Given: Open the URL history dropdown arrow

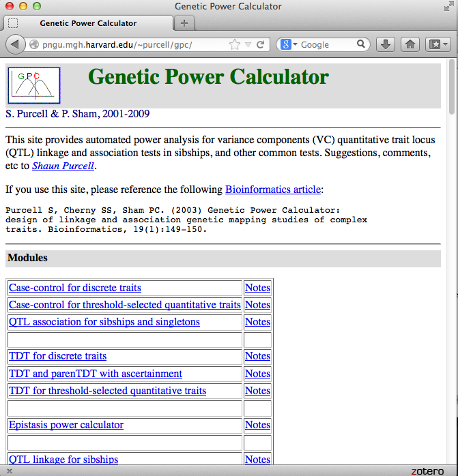Looking at the screenshot, I should (248, 45).
